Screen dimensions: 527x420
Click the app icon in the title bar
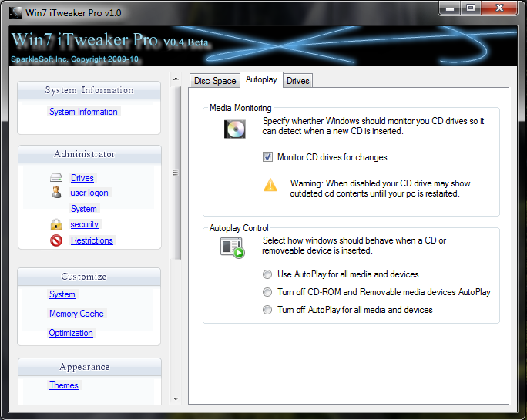15,13
